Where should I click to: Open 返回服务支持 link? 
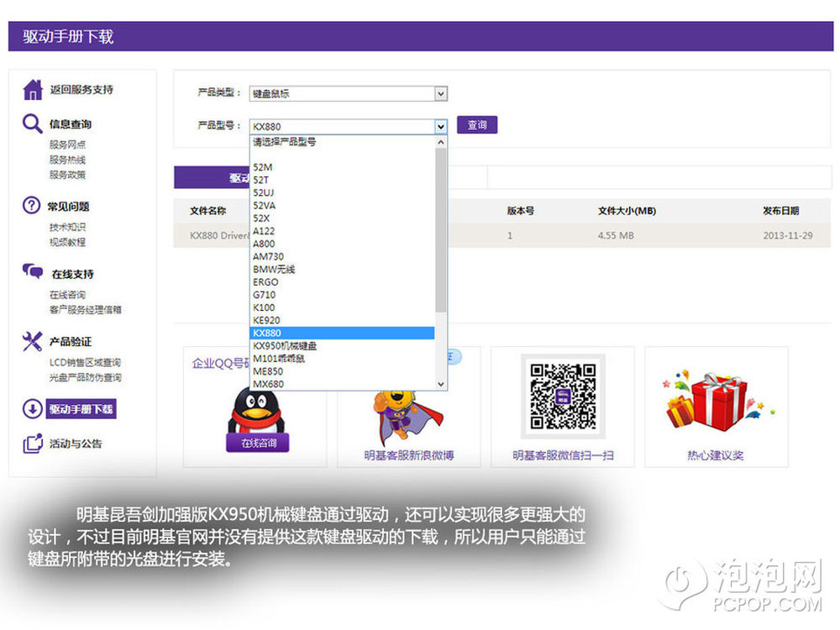81,90
